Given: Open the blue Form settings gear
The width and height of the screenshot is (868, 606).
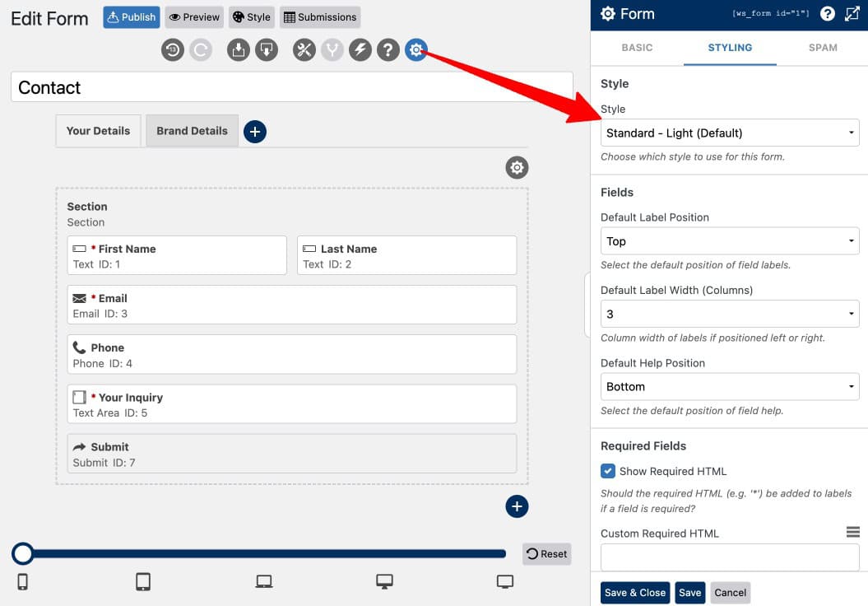Looking at the screenshot, I should click(416, 50).
